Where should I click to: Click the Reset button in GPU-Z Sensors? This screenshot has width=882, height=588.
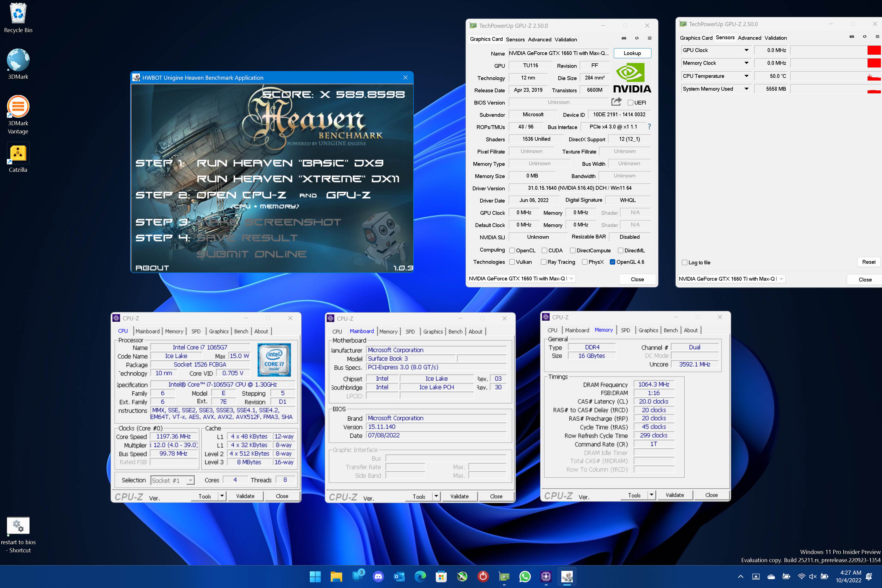(x=868, y=262)
